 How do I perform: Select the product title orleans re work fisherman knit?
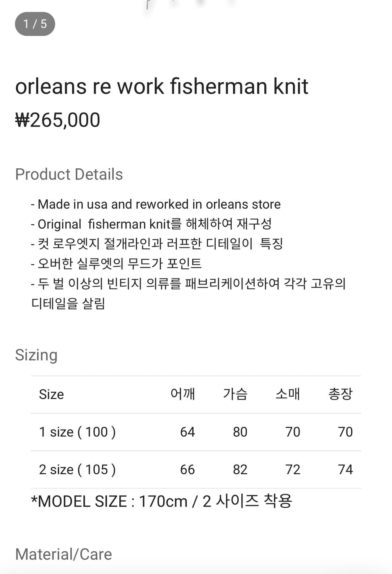point(162,87)
